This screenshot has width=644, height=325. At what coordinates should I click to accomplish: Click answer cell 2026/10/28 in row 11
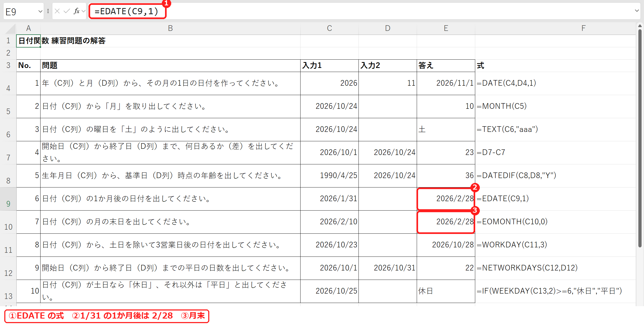click(446, 245)
